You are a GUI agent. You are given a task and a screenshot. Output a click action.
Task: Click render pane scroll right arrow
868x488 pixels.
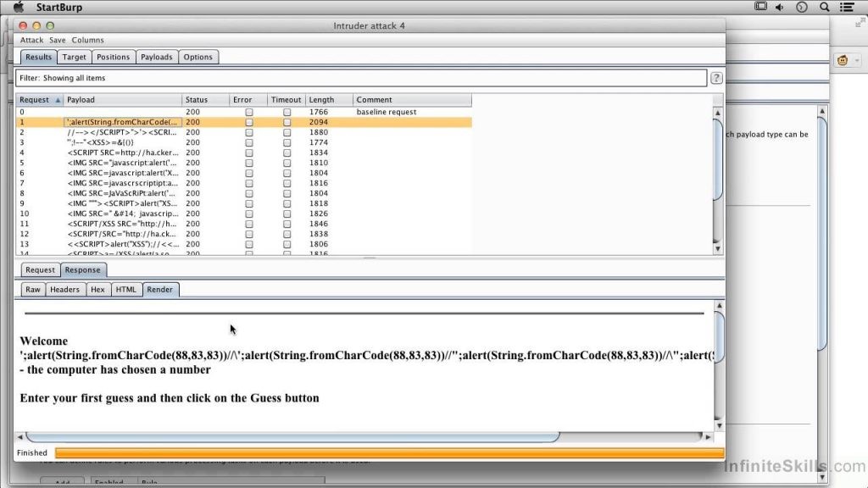pos(708,437)
